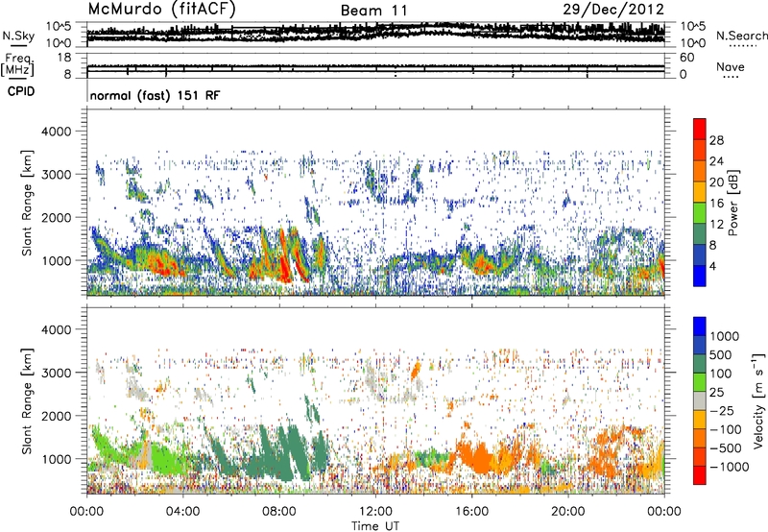Select the "2000" tick of the velocity panel
The width and height of the screenshot is (768, 532).
coord(56,416)
